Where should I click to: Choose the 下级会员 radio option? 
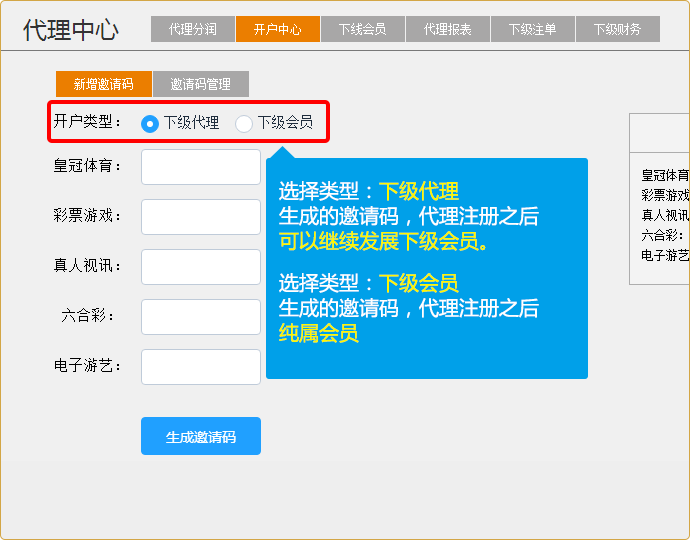244,124
